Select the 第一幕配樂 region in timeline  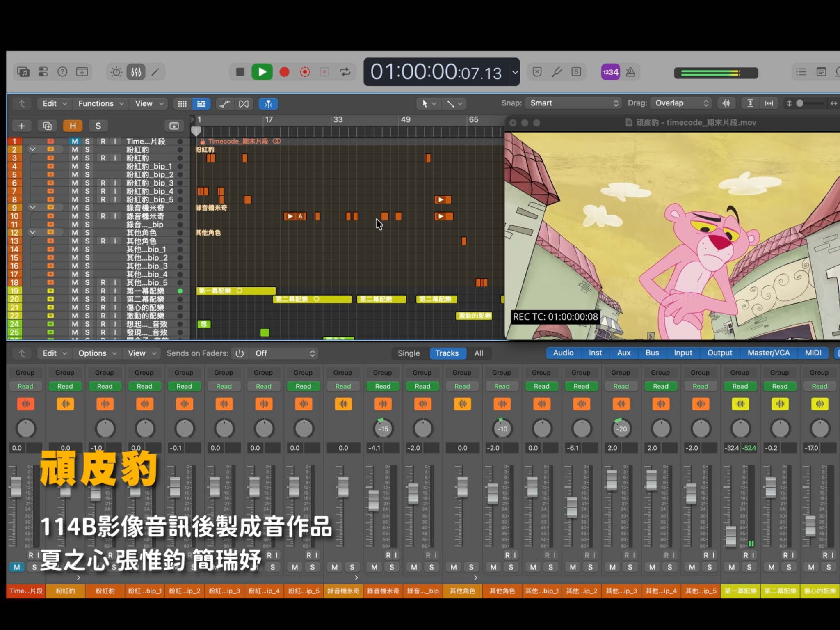[x=236, y=291]
